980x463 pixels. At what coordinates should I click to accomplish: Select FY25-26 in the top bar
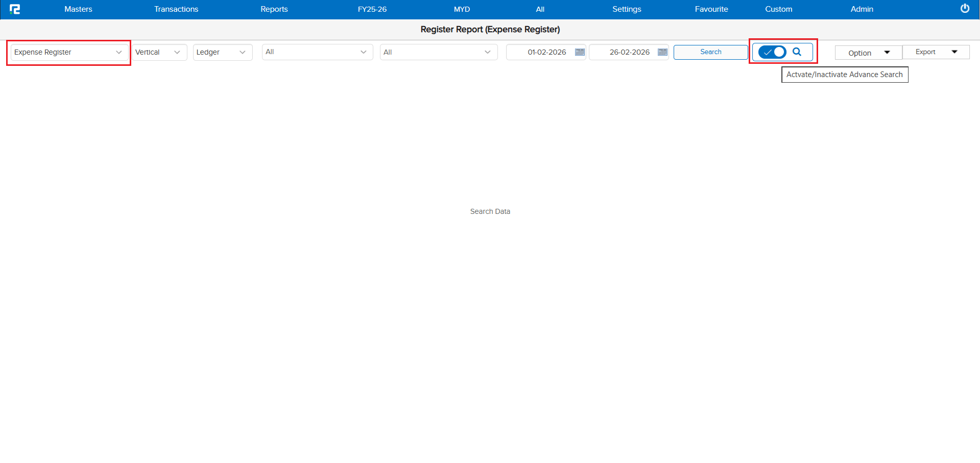coord(372,9)
